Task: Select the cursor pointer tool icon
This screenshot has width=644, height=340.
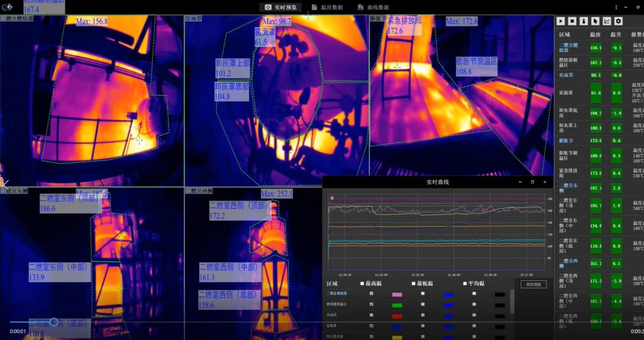Action: coord(595,21)
